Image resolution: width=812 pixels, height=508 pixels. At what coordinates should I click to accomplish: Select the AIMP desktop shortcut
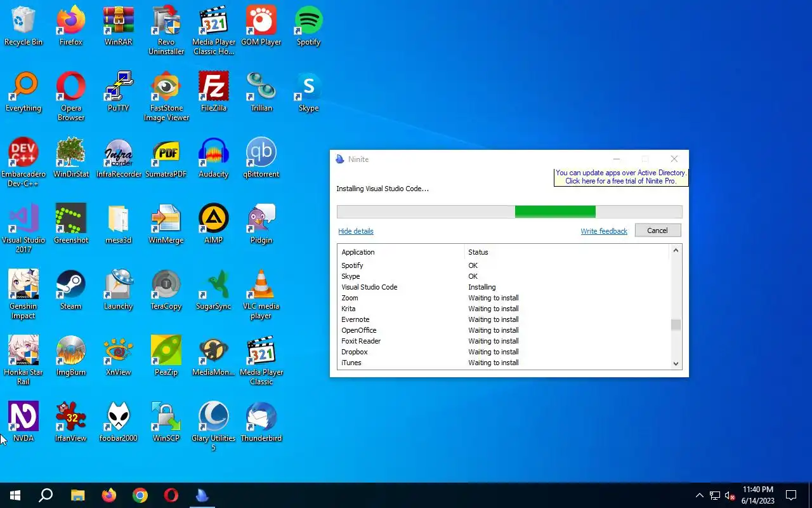(214, 225)
